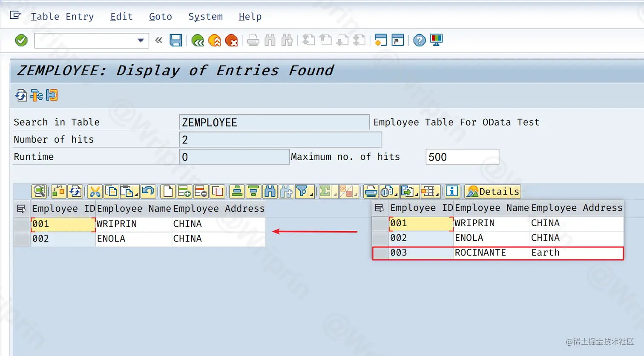The width and height of the screenshot is (644, 356).
Task: Click the Refresh icon under the title
Action: click(x=21, y=95)
